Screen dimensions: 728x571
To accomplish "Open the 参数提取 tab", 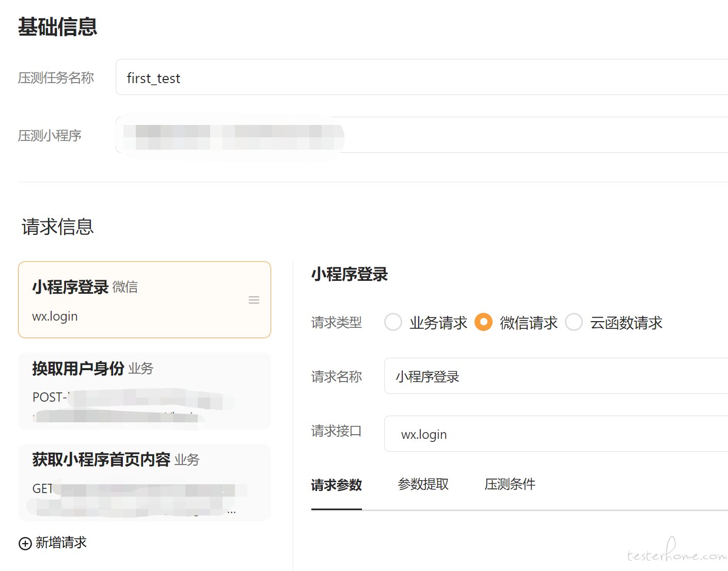I will [423, 484].
